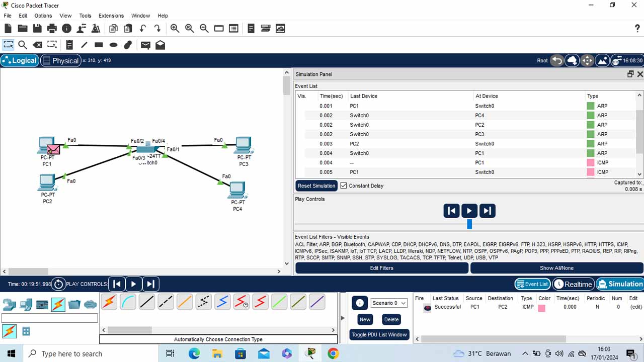Expand the PDU list panel arrow
This screenshot has width=644, height=362.
343,318
